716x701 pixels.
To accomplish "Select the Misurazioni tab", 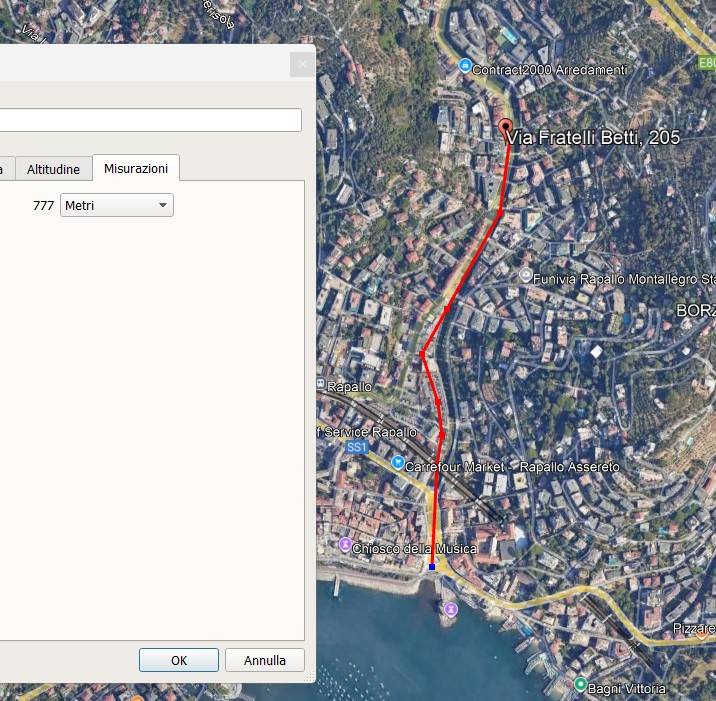I will [136, 169].
